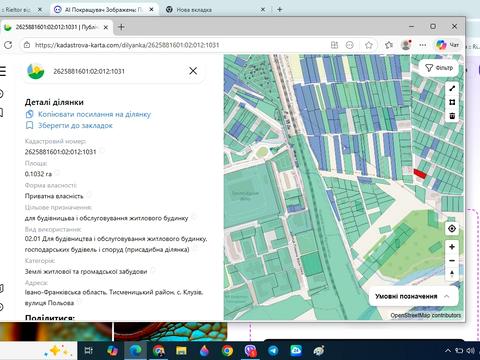This screenshot has width=480, height=360.
Task: Select the red highlighted parcel on map
Action: (x=420, y=174)
